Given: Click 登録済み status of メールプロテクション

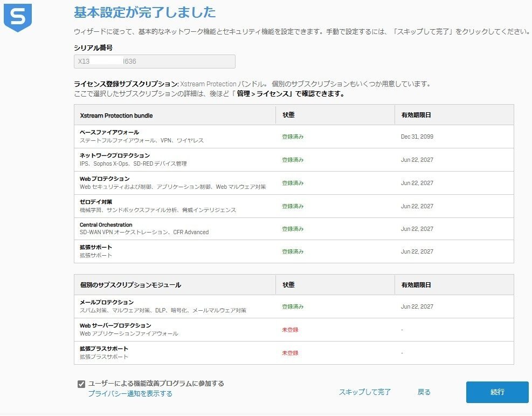Looking at the screenshot, I should [x=293, y=306].
